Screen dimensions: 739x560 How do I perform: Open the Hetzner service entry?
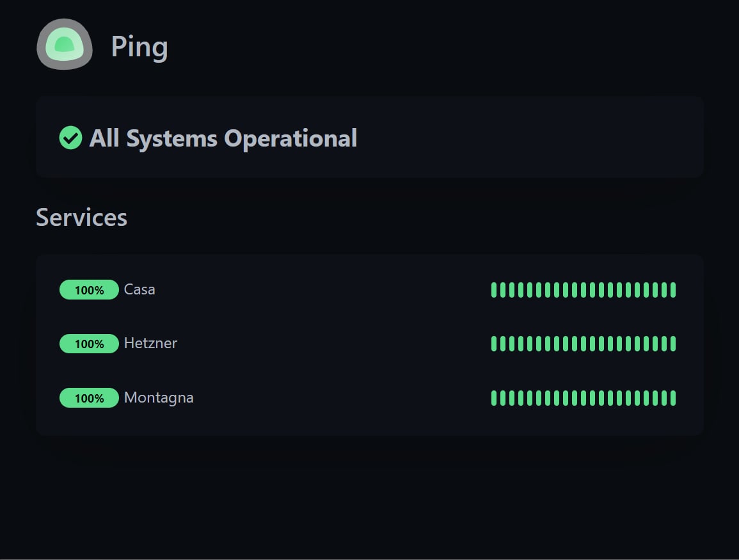point(150,343)
